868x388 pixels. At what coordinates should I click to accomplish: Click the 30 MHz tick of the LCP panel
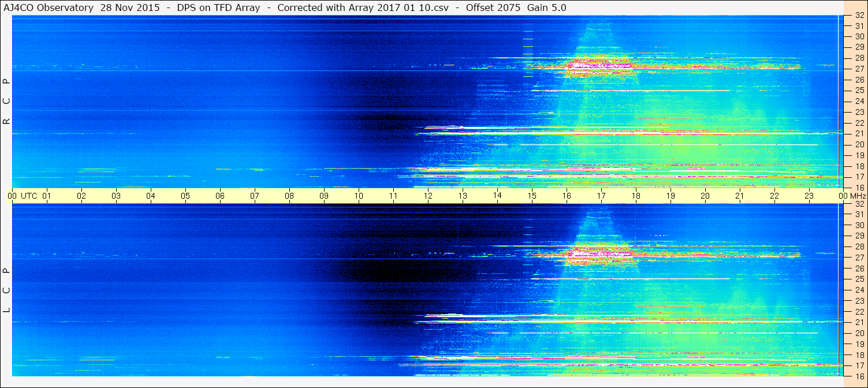(x=859, y=225)
